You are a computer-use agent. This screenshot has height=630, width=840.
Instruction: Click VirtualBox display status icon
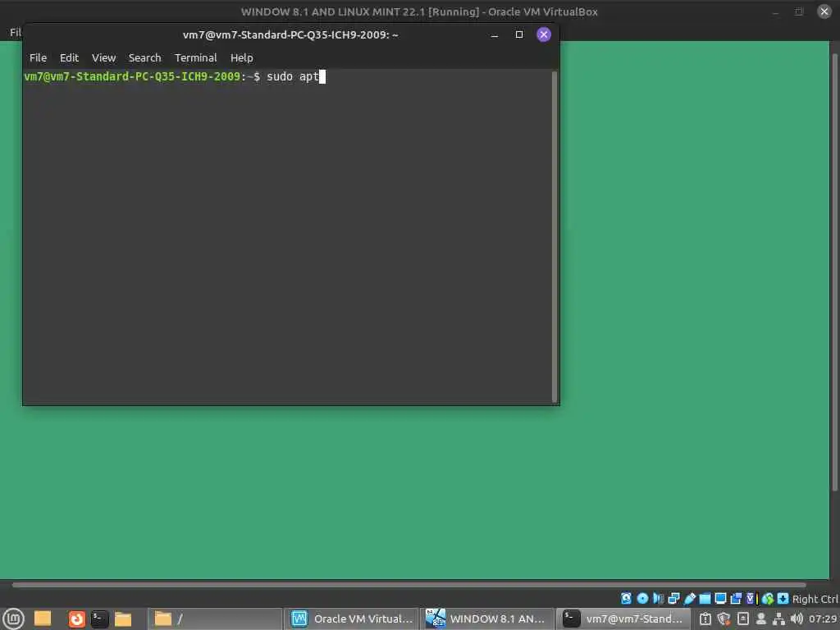click(x=720, y=598)
